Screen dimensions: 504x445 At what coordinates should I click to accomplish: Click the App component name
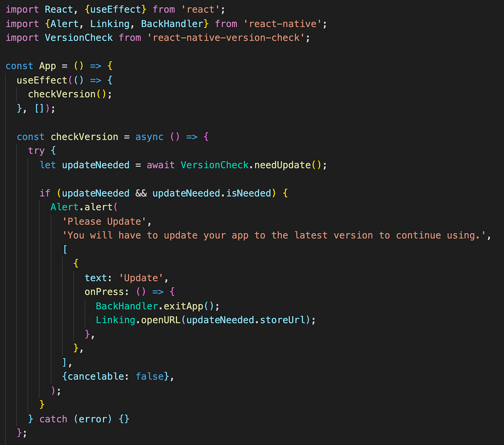tap(48, 66)
